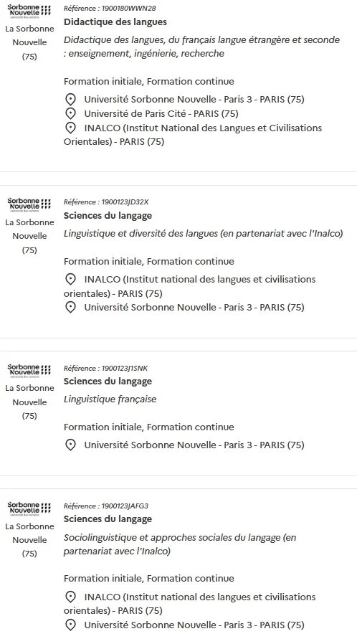Click the Linguistique française subtitle
Screen dimensions: 357x644
click(110, 399)
